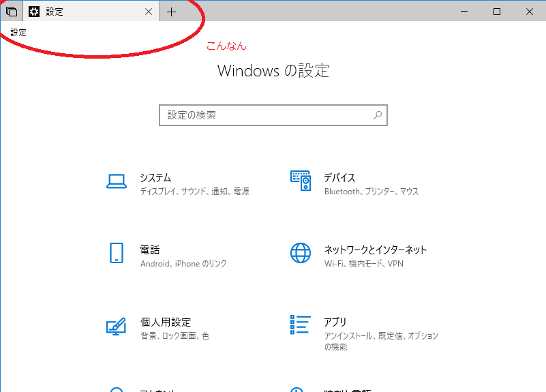Maximize the settings window
The width and height of the screenshot is (546, 392).
coord(497,12)
